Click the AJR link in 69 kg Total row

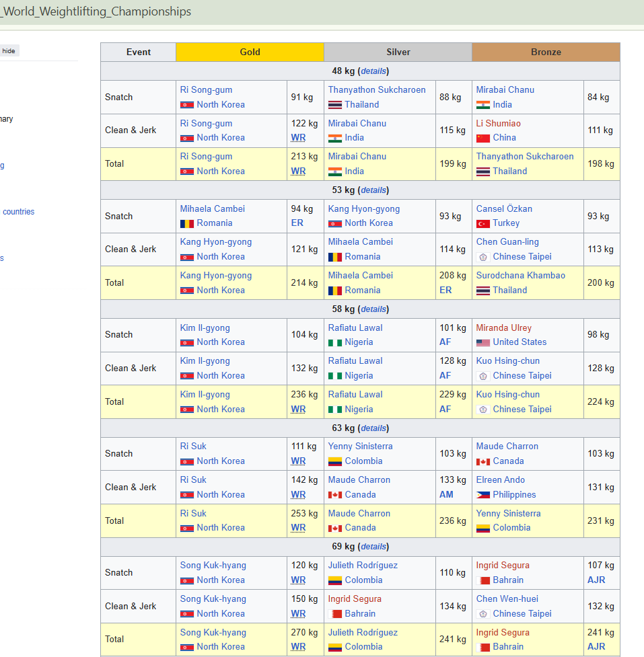tap(596, 647)
